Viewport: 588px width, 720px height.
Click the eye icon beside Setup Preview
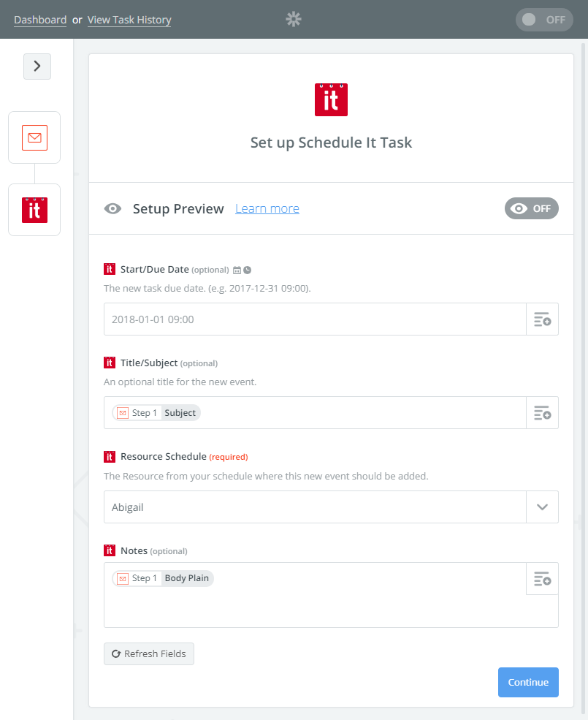coord(112,208)
